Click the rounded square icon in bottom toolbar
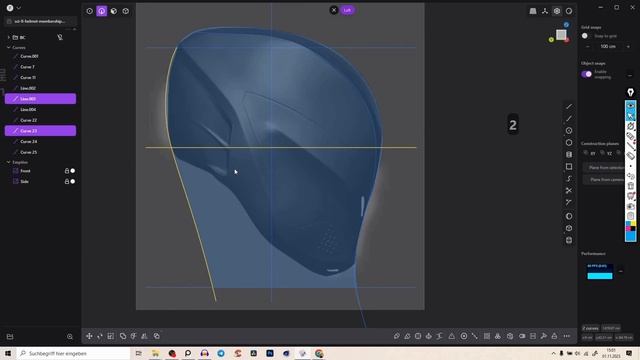 point(418,336)
